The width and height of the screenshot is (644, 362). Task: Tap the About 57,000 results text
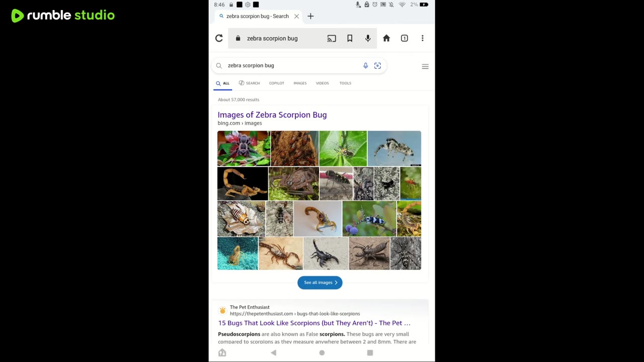(238, 100)
